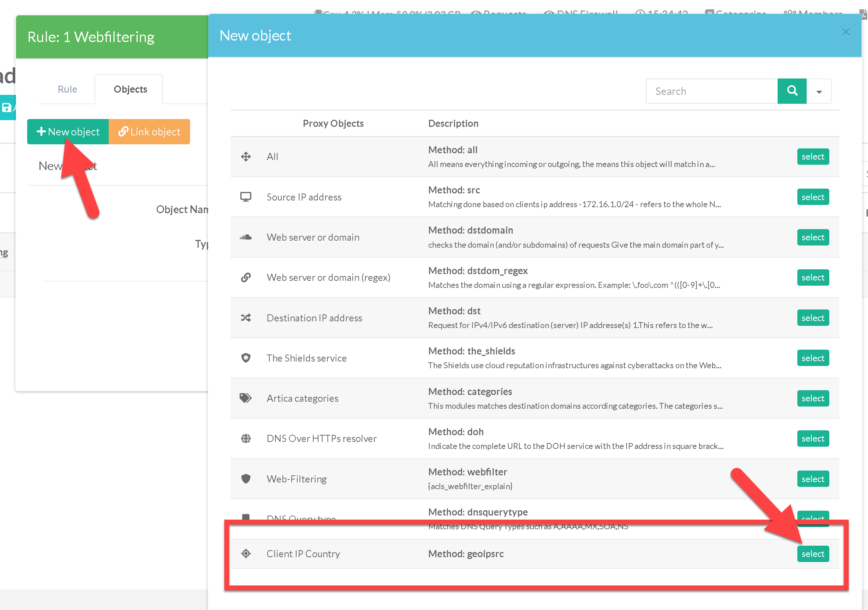Click the shield badge icon for Shields service
Screen dimensions: 868x610
246,358
